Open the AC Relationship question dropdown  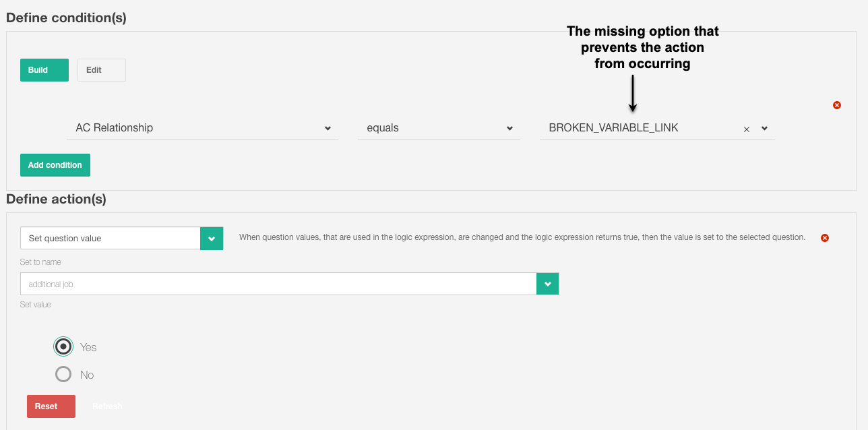[x=195, y=128]
